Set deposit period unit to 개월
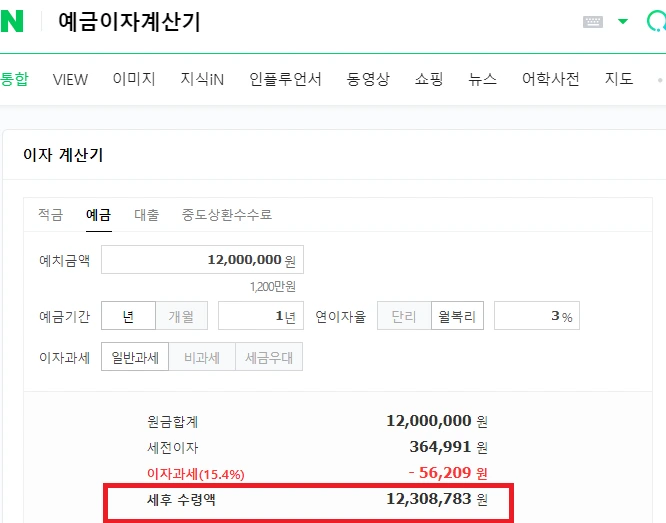666x523 pixels. point(181,316)
